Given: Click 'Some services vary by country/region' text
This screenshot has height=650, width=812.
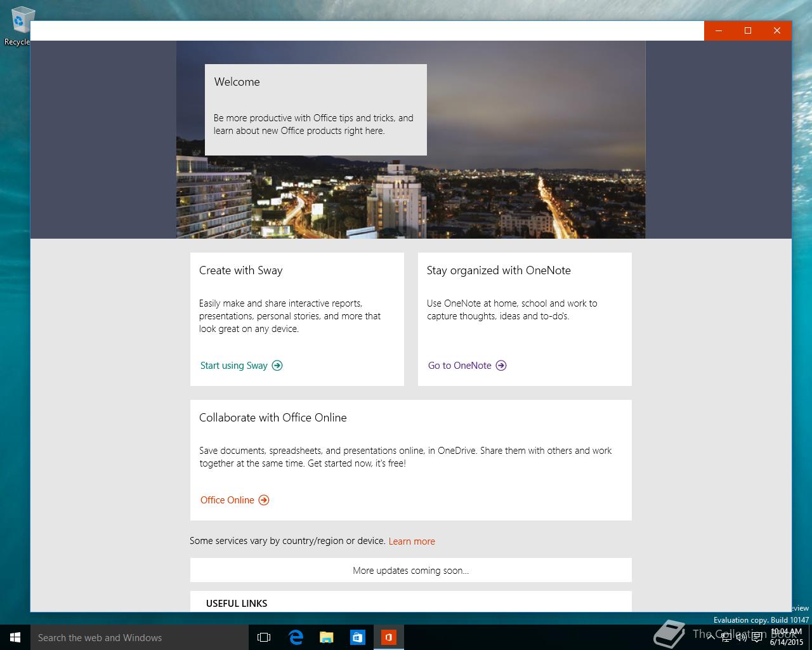Looking at the screenshot, I should point(287,541).
